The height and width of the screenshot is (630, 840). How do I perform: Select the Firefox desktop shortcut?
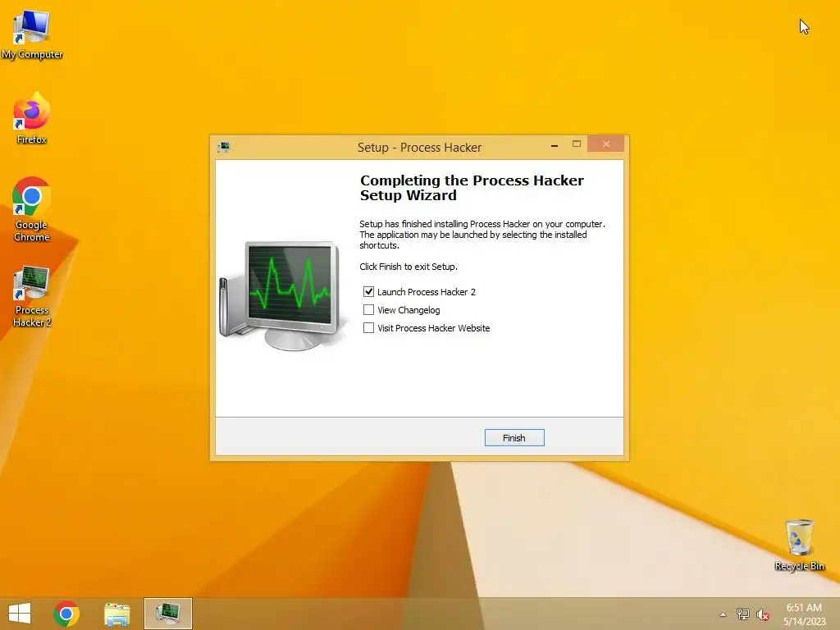(32, 119)
